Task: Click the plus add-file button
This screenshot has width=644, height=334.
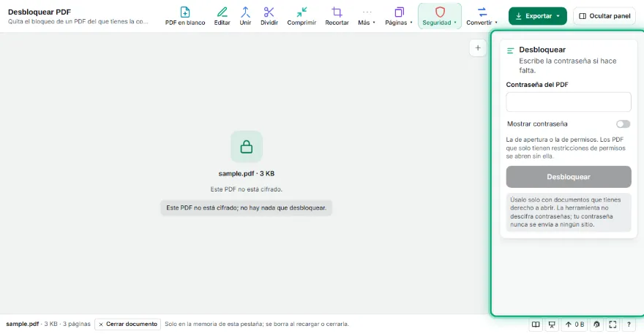Action: point(478,48)
